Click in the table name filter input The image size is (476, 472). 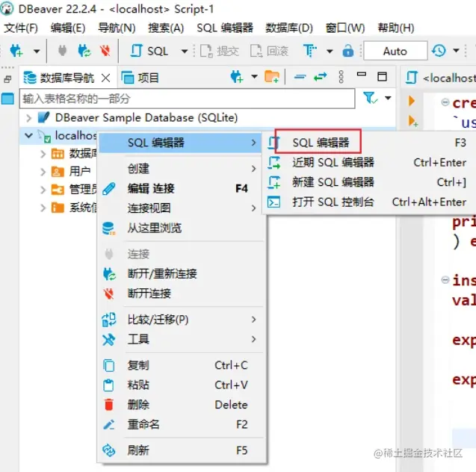click(188, 99)
